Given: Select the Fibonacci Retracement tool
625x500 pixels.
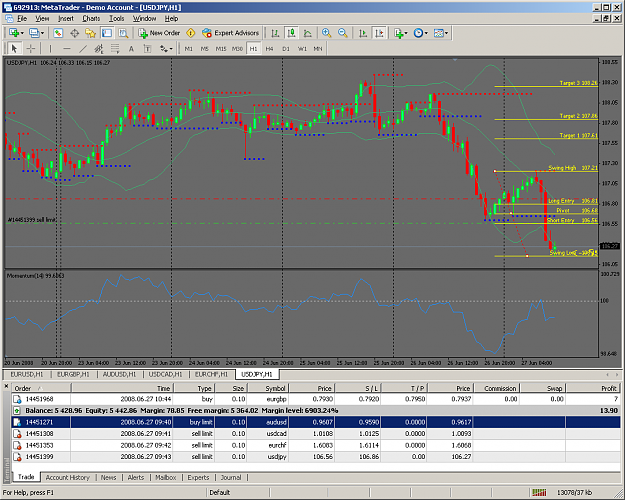Looking at the screenshot, I should point(115,49).
